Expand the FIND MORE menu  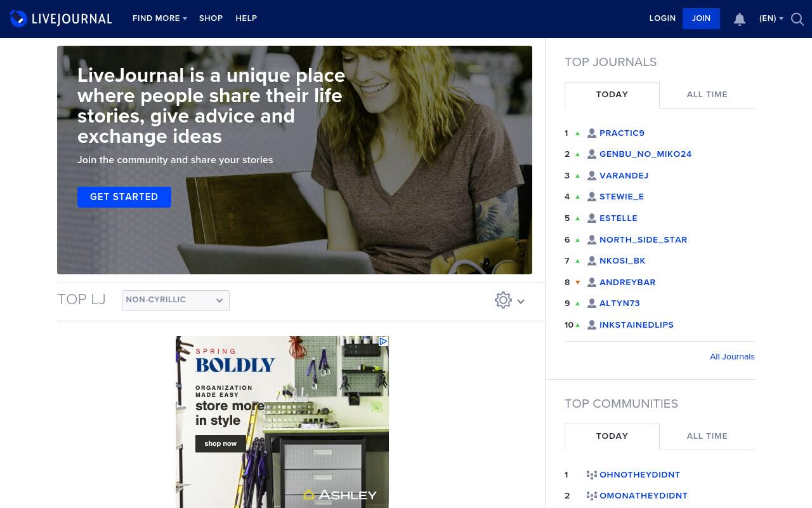[x=159, y=18]
